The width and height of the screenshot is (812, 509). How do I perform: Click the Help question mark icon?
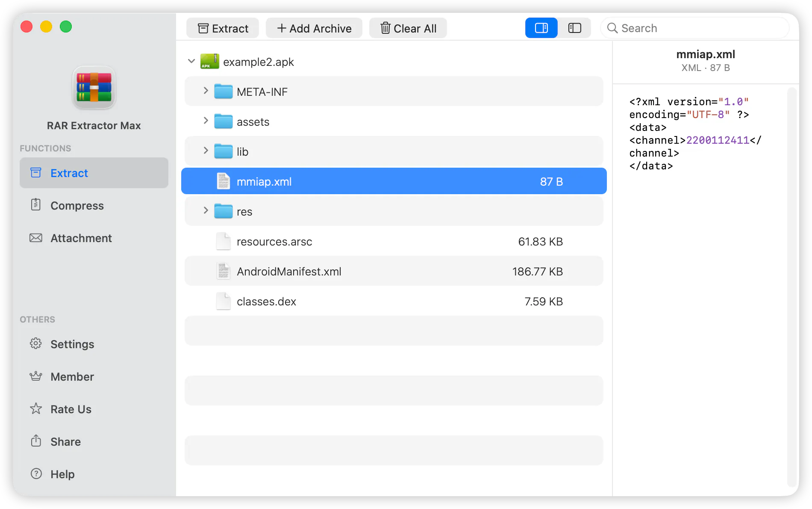(x=36, y=473)
